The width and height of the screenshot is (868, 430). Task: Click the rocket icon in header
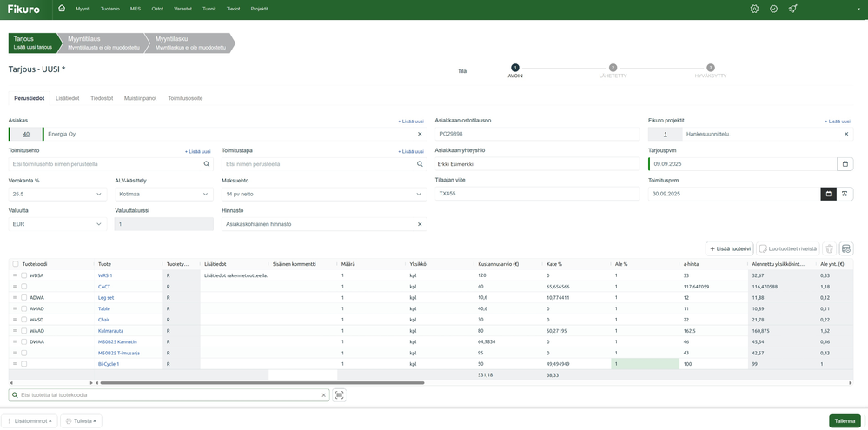(x=792, y=9)
